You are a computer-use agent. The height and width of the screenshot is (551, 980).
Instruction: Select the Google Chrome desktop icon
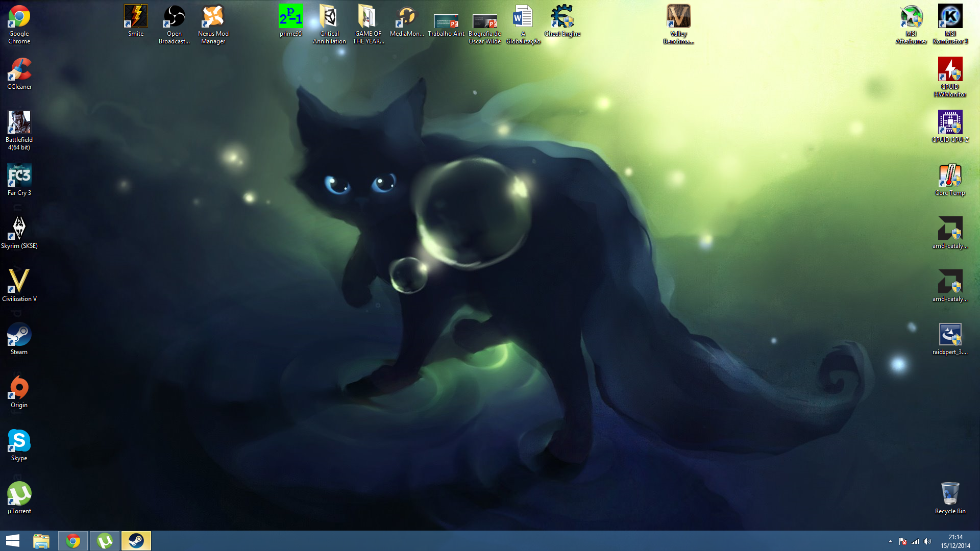click(x=19, y=17)
